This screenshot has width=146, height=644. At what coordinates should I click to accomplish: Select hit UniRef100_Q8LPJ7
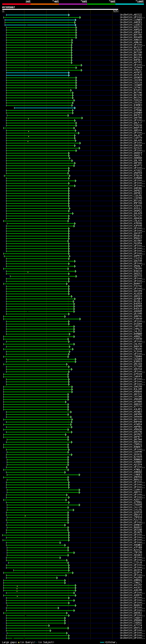(131, 123)
